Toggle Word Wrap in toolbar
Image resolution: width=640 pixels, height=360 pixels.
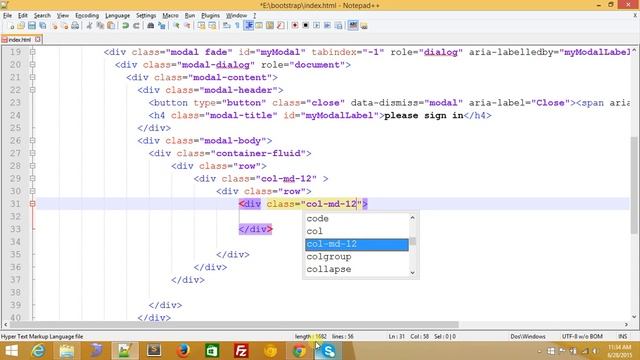[x=227, y=26]
